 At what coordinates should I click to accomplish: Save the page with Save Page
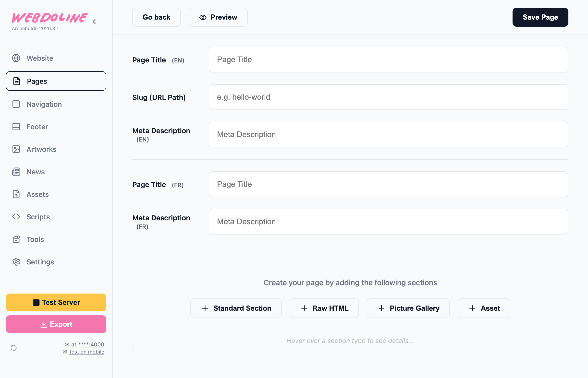pos(540,17)
